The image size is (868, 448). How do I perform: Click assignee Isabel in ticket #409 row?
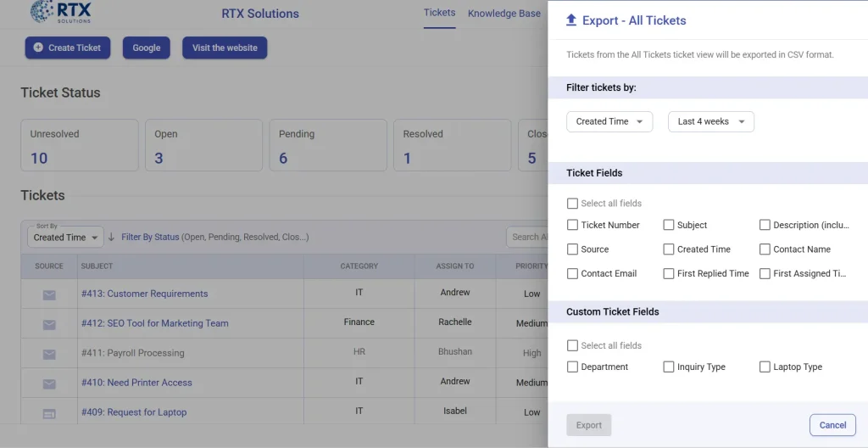(x=455, y=411)
